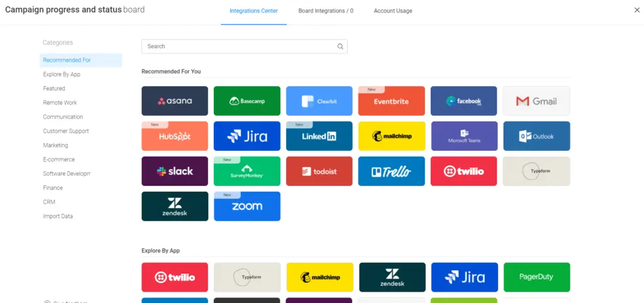Close the Integrations Center dialog
This screenshot has height=303, width=644.
pos(636,10)
